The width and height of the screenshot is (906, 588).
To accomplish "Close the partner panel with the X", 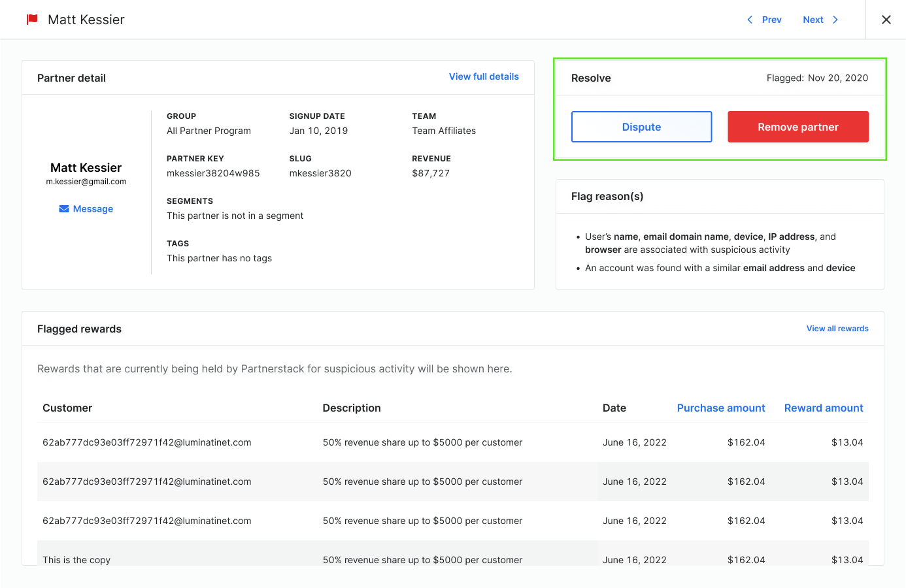I will click(x=886, y=20).
